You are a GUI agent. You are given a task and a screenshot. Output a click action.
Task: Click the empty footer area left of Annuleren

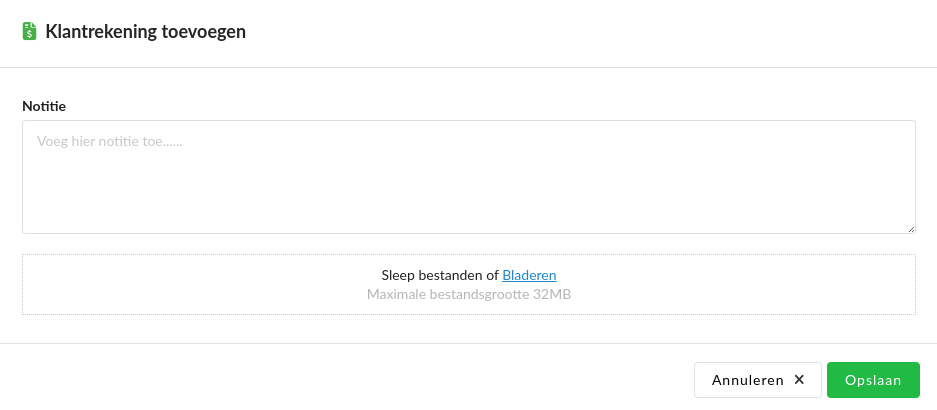pos(350,380)
